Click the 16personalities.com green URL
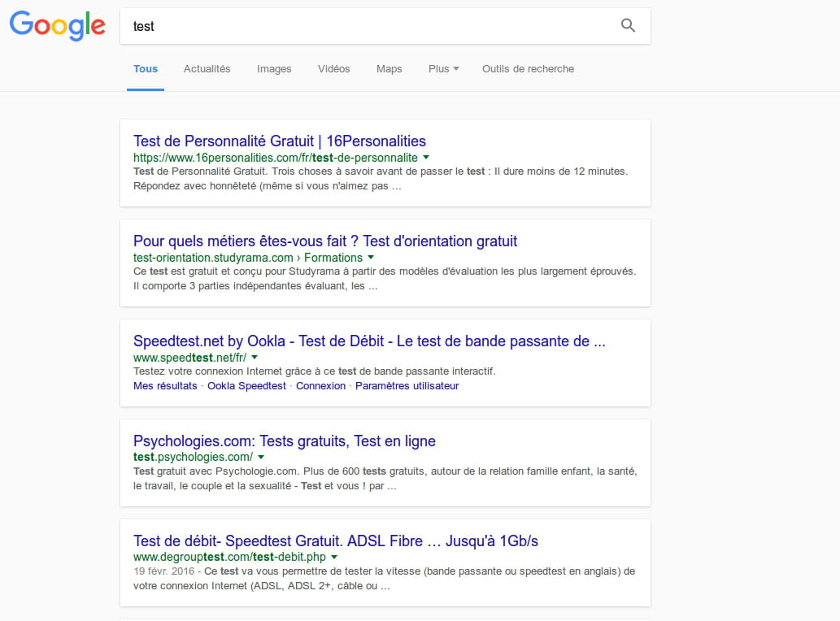 276,158
